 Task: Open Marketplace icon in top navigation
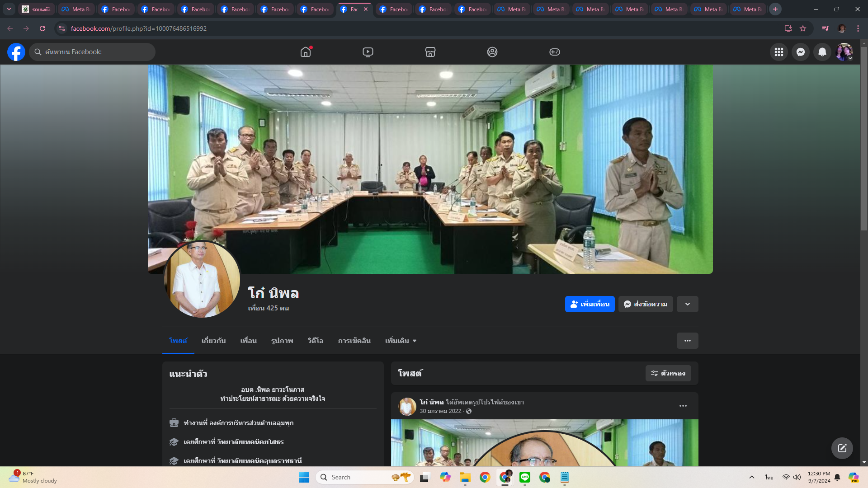(430, 52)
